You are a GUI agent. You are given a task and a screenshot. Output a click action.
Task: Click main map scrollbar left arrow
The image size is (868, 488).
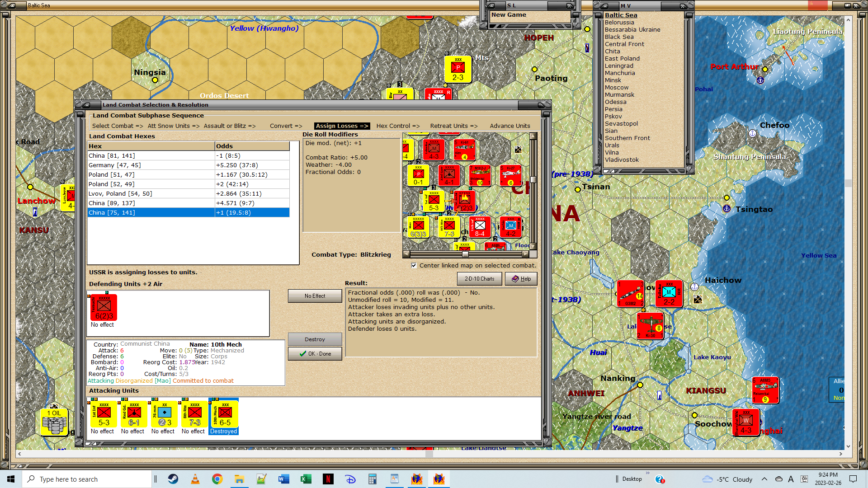pos(19,454)
